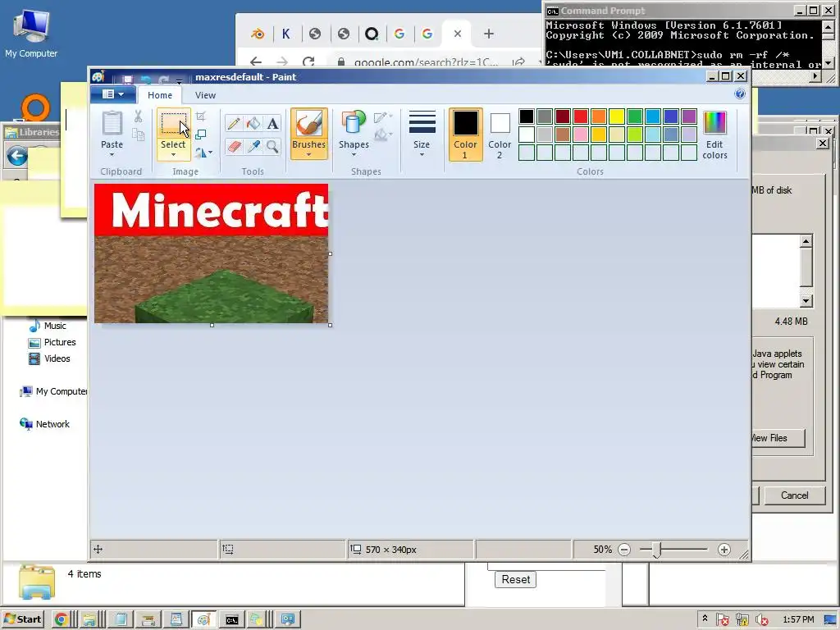The image size is (840, 630).
Task: Expand the Brushes dropdown arrow
Action: [308, 155]
